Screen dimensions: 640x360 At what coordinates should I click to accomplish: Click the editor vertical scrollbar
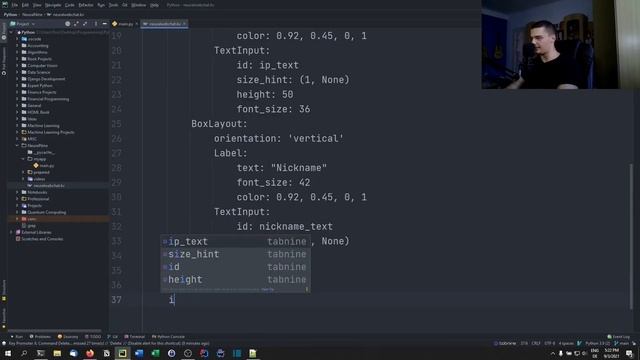[632, 235]
